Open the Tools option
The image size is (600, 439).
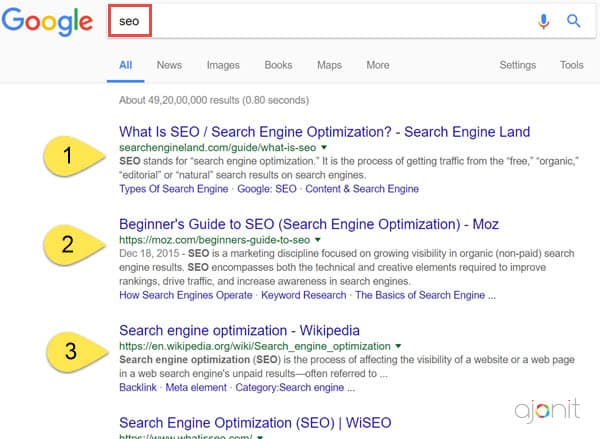pyautogui.click(x=572, y=65)
